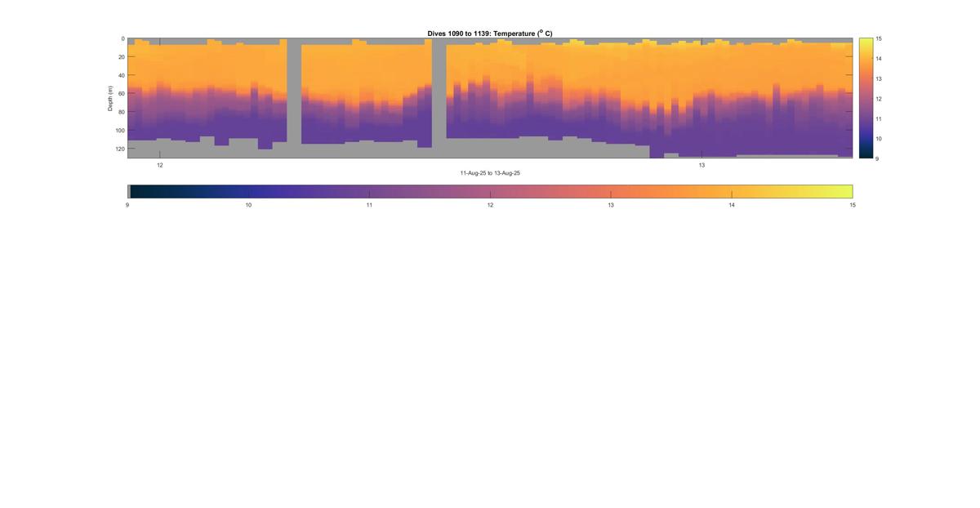Screen dimensions: 980x508
Task: Click tick "15" on the vertical colorbar
Action: tap(879, 38)
